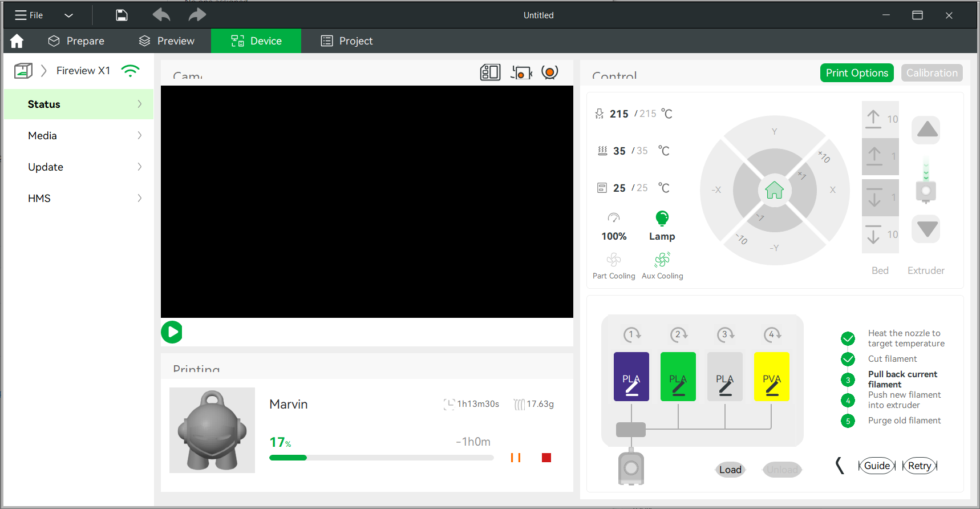Switch to the Project tab
Viewport: 980px width, 509px height.
[x=347, y=41]
